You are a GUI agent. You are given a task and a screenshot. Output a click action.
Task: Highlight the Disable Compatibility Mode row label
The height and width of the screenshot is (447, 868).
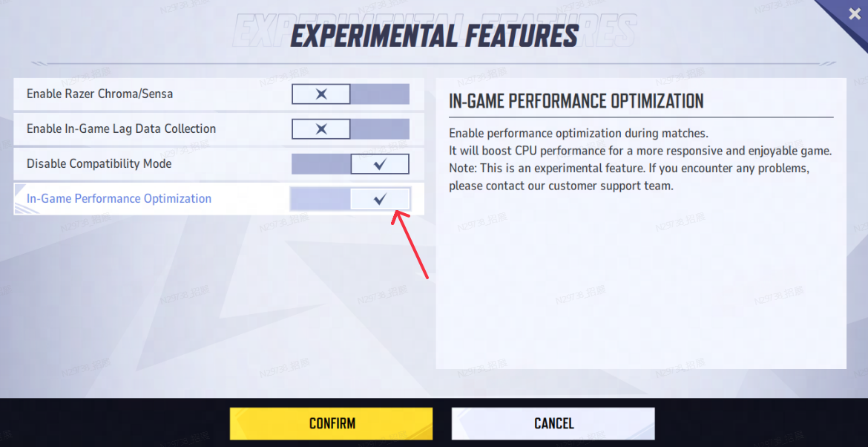coord(99,164)
